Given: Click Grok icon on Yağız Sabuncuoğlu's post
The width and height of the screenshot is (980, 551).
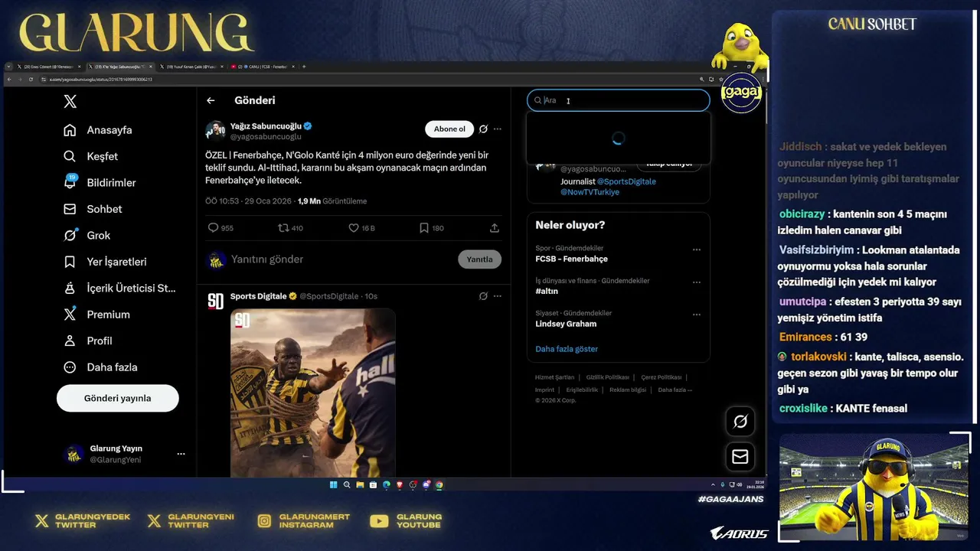Looking at the screenshot, I should click(483, 129).
